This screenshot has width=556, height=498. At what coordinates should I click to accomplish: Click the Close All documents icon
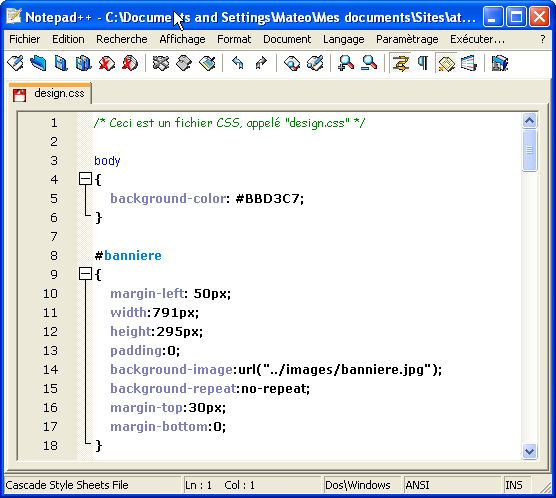pos(130,64)
